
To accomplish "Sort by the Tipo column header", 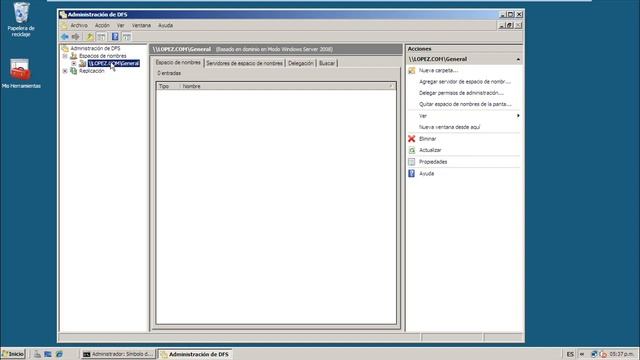I will coord(168,86).
